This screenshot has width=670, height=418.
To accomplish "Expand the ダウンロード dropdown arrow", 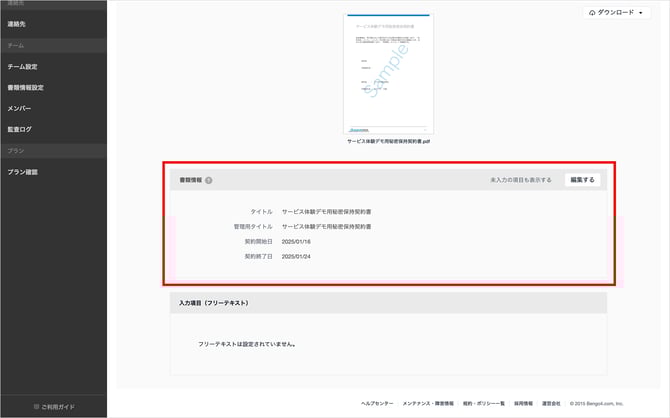I will (x=640, y=12).
